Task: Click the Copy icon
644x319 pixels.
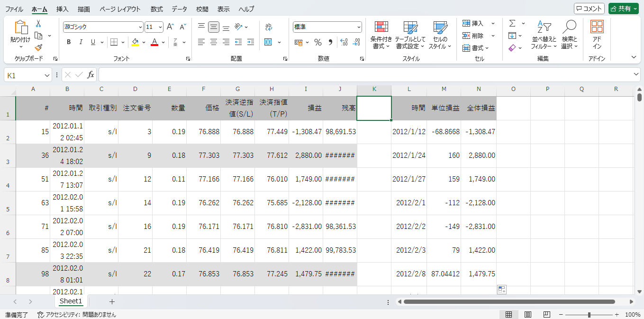Action: click(39, 36)
